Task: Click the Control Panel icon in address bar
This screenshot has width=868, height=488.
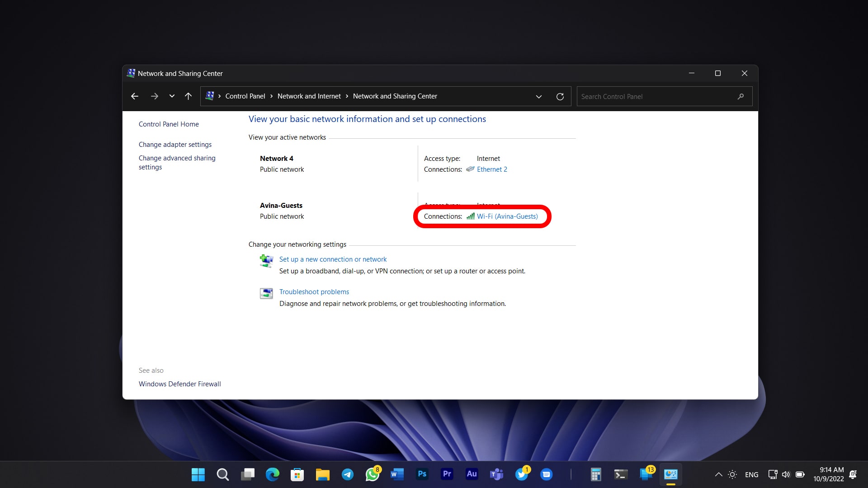Action: (x=210, y=96)
